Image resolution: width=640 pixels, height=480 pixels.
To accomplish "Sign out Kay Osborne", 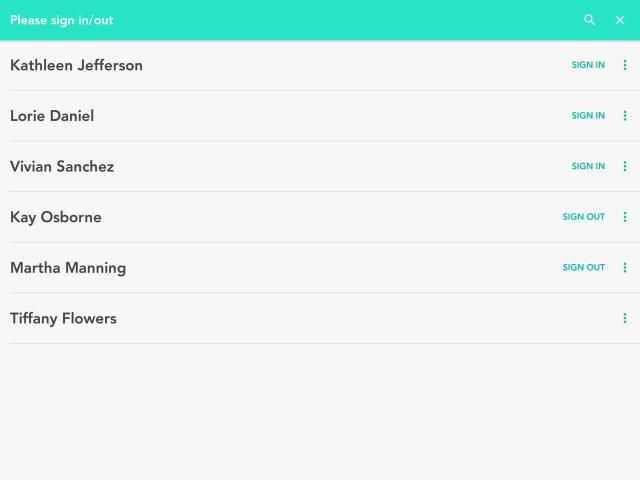I will pyautogui.click(x=583, y=217).
